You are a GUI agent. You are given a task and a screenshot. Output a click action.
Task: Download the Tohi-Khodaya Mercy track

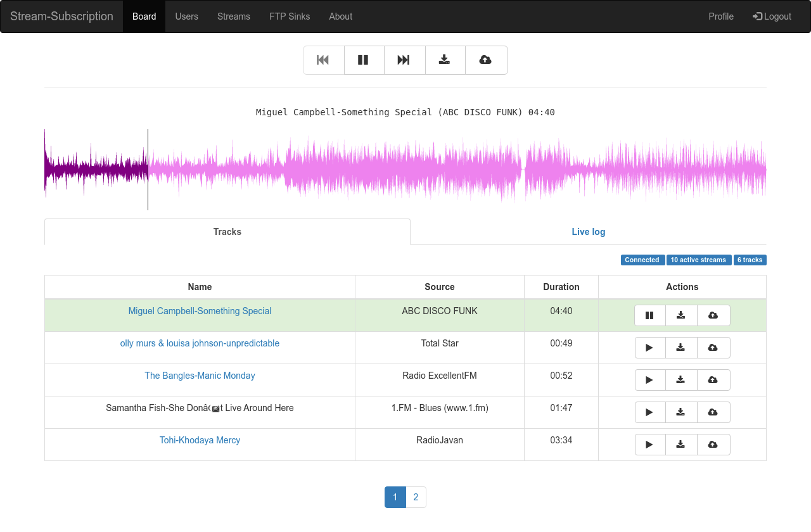coord(681,445)
